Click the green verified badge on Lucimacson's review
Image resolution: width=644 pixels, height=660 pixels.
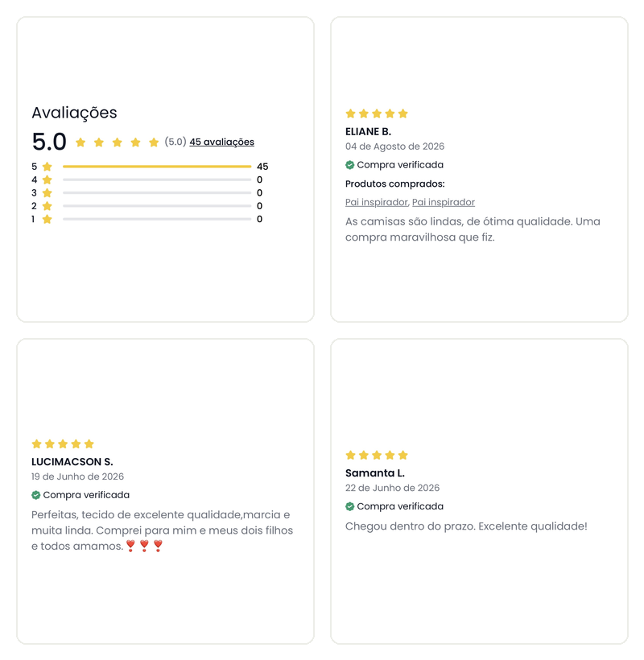[x=35, y=495]
